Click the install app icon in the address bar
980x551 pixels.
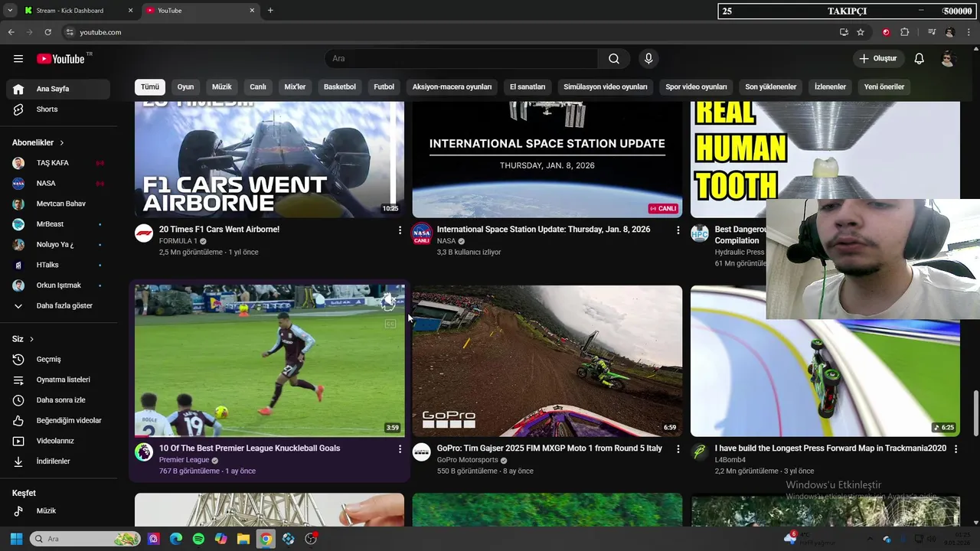coord(844,32)
